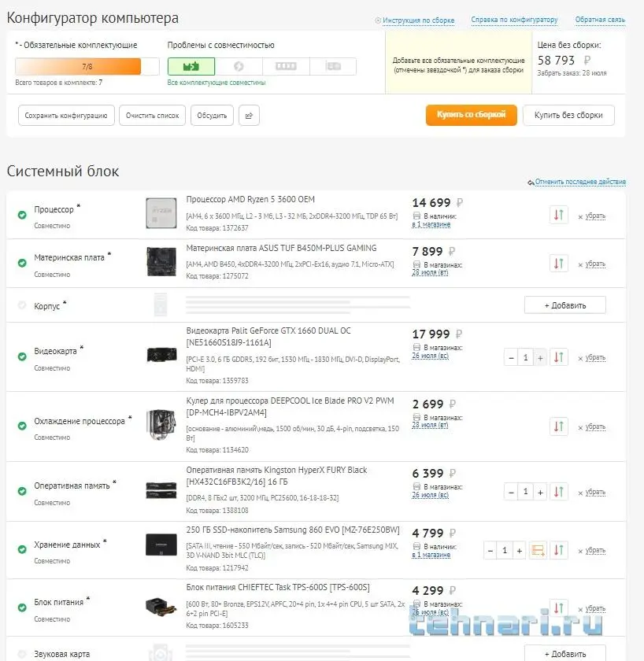Select the memory slots compatibility filter icon
This screenshot has height=661, width=644.
pyautogui.click(x=286, y=67)
